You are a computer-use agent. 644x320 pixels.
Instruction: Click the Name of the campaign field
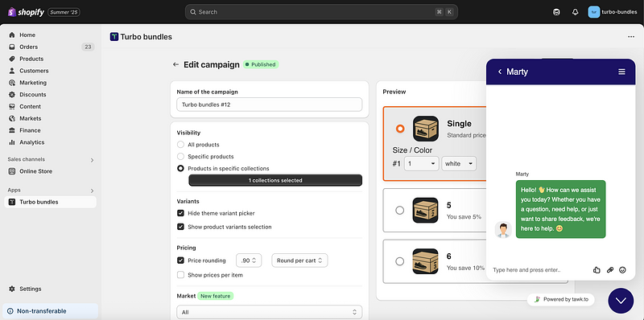[x=270, y=105]
